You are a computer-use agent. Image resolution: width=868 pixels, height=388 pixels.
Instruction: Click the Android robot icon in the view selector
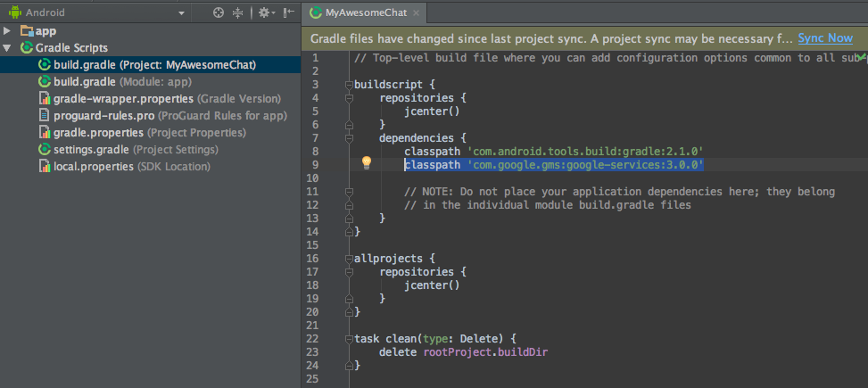tap(14, 12)
